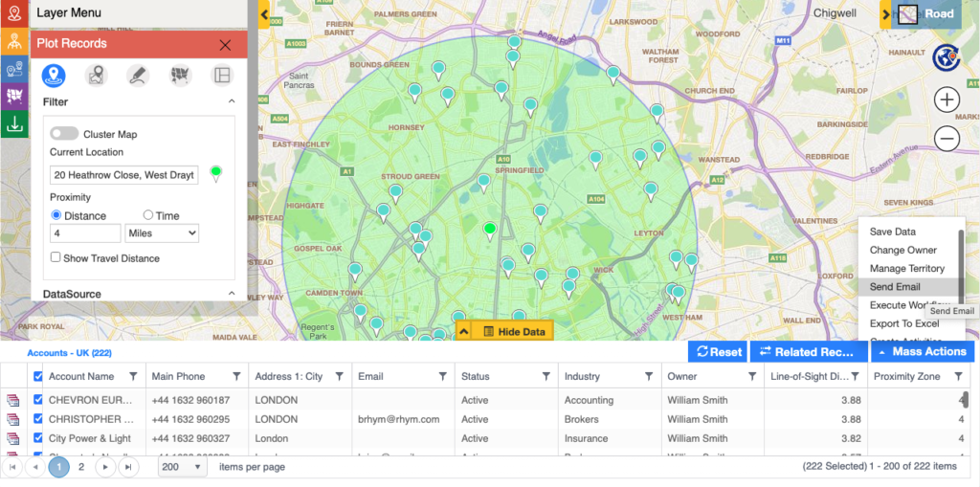
Task: Enable Show Travel Distance checkbox
Action: (56, 257)
